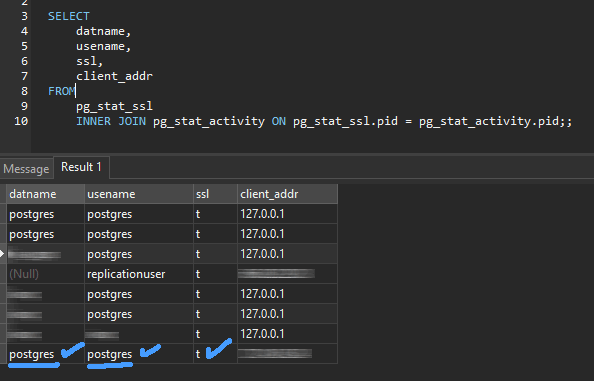The image size is (594, 381).
Task: Click the ssl column header
Action: pos(215,194)
